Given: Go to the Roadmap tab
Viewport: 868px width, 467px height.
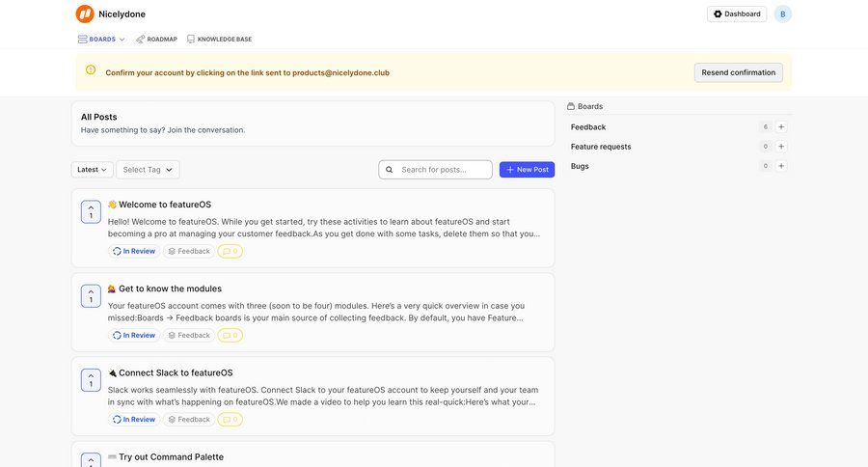Looking at the screenshot, I should [x=156, y=40].
